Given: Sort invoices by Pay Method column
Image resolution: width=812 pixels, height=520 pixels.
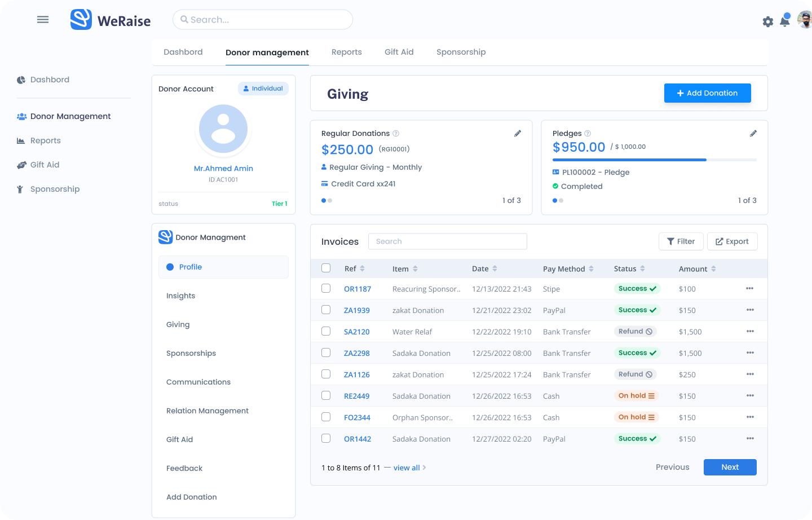Looking at the screenshot, I should pos(591,269).
